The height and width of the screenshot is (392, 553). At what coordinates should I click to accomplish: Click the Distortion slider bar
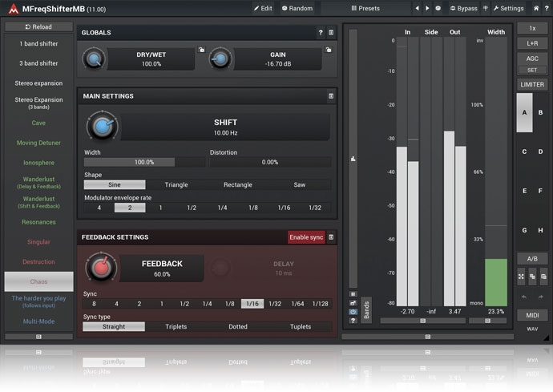click(269, 162)
